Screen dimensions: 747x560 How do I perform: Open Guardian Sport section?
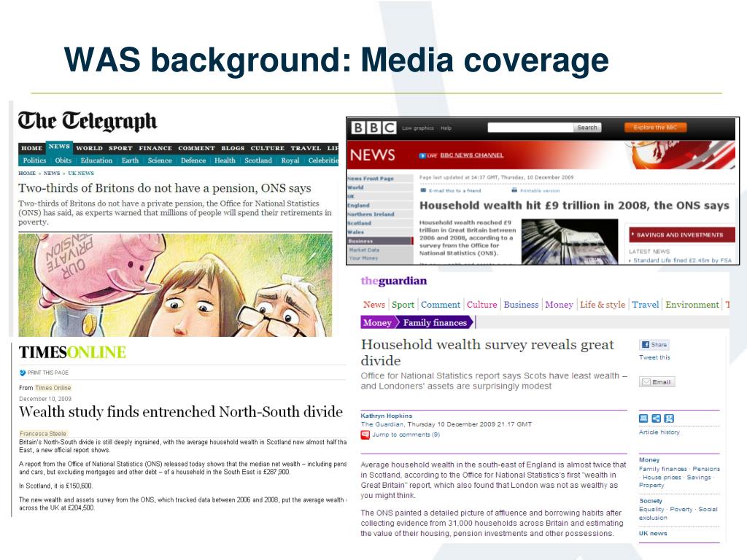pyautogui.click(x=403, y=305)
